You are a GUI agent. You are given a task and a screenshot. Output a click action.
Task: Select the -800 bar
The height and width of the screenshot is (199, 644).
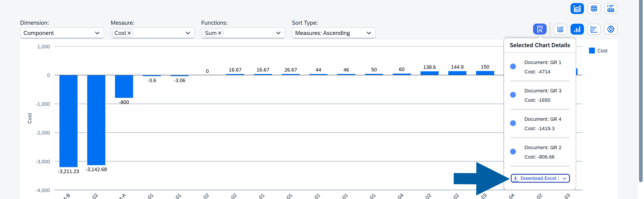click(124, 86)
